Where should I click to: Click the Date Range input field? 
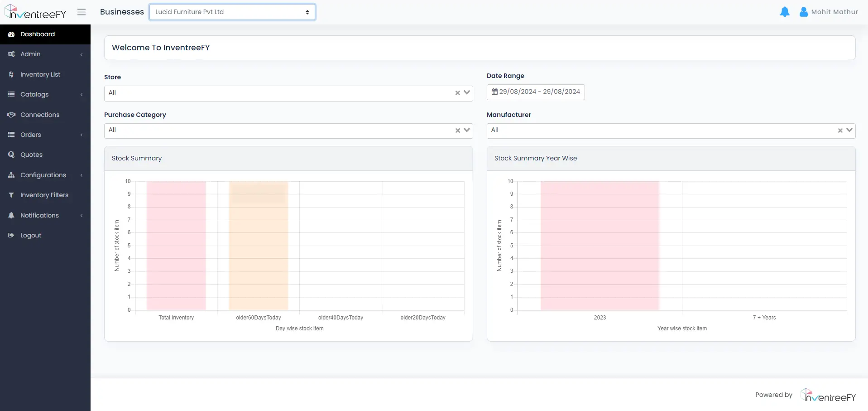pos(539,92)
